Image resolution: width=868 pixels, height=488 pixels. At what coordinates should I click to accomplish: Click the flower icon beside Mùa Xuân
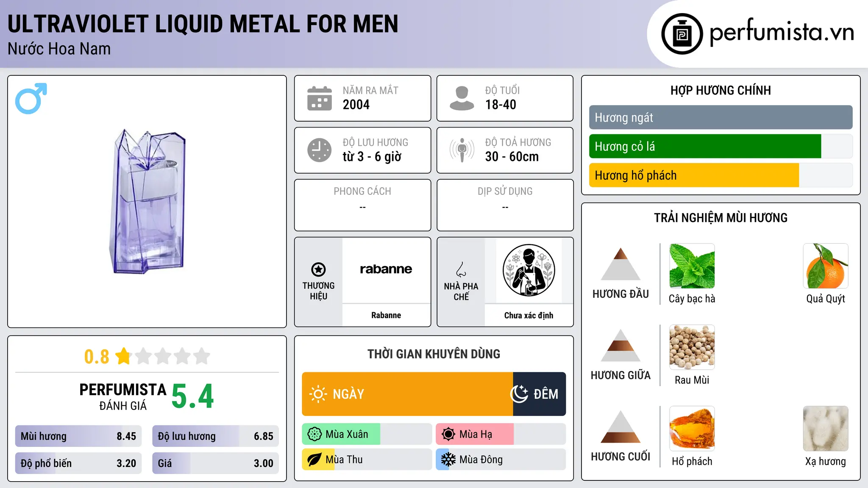[x=314, y=434]
